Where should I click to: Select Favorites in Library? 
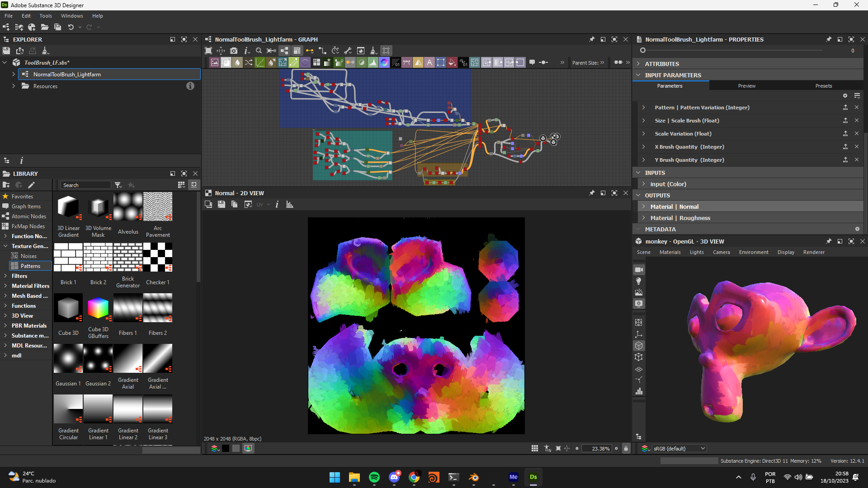(22, 197)
